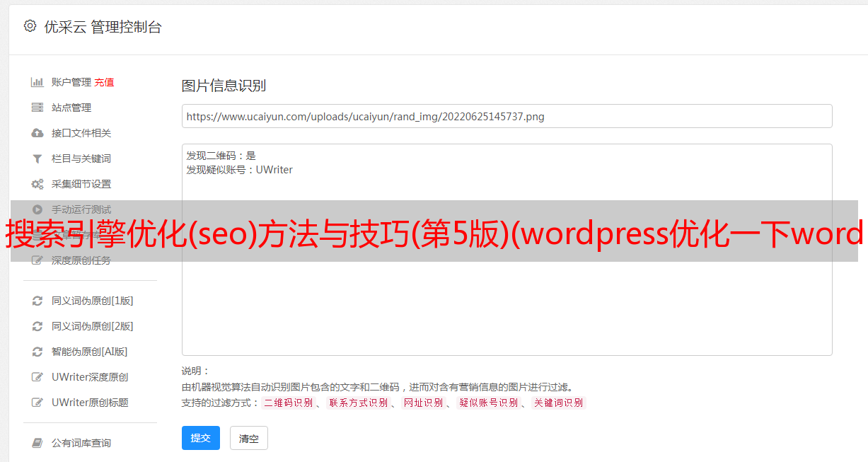Click the 清空 button
The width and height of the screenshot is (868, 462).
click(x=249, y=438)
